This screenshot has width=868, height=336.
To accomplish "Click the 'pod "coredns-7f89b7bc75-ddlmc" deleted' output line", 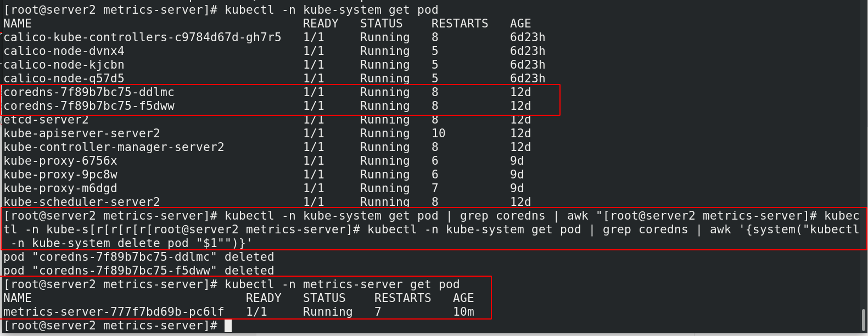I will (138, 257).
